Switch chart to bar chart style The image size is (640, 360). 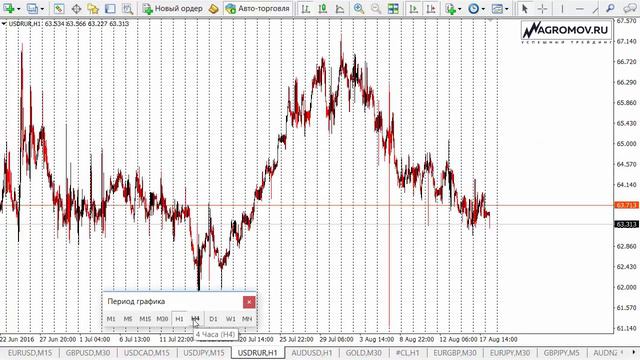pyautogui.click(x=305, y=8)
